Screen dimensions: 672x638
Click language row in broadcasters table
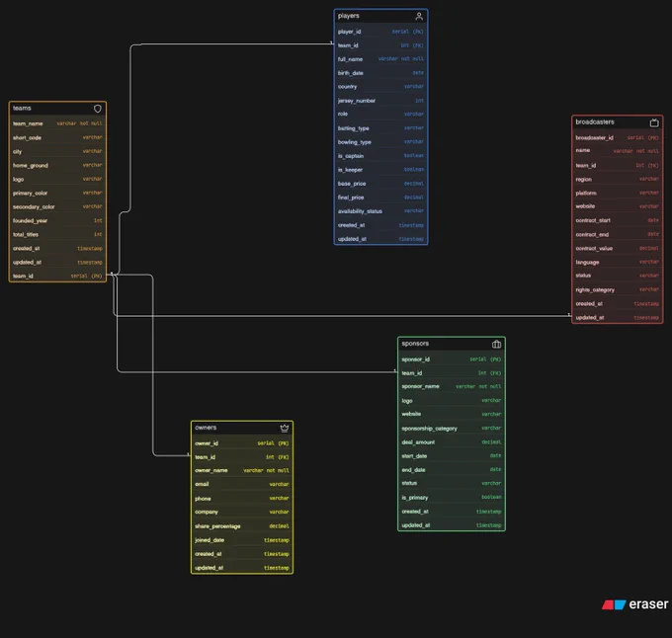coord(617,262)
